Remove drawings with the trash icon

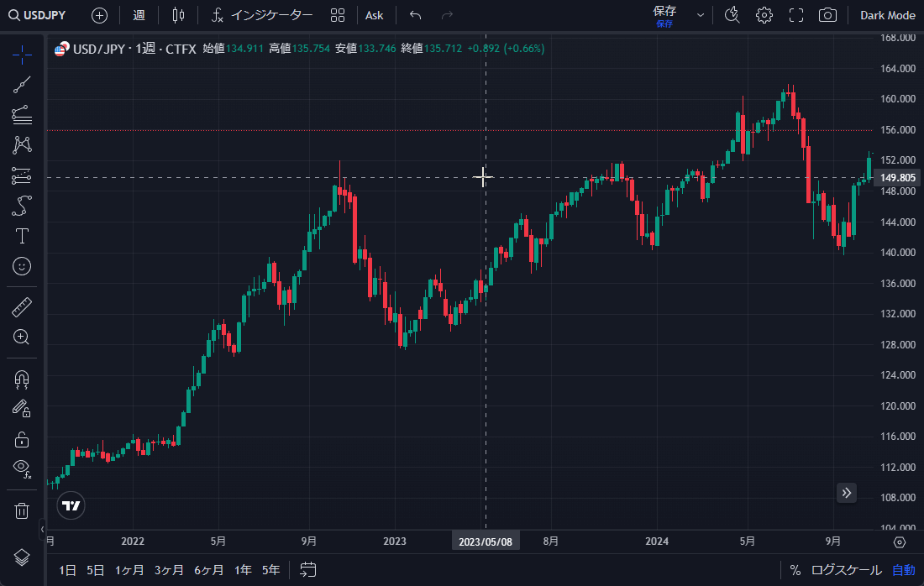22,510
